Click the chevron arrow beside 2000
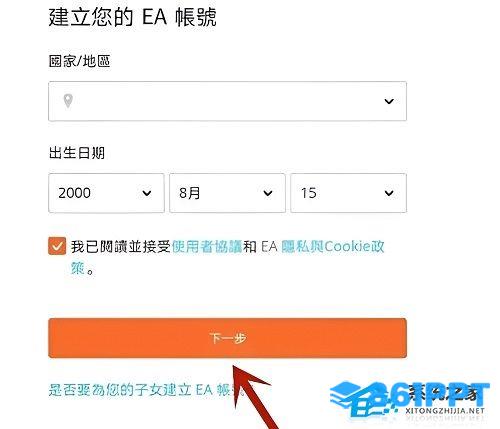This screenshot has height=429, width=500. click(147, 193)
